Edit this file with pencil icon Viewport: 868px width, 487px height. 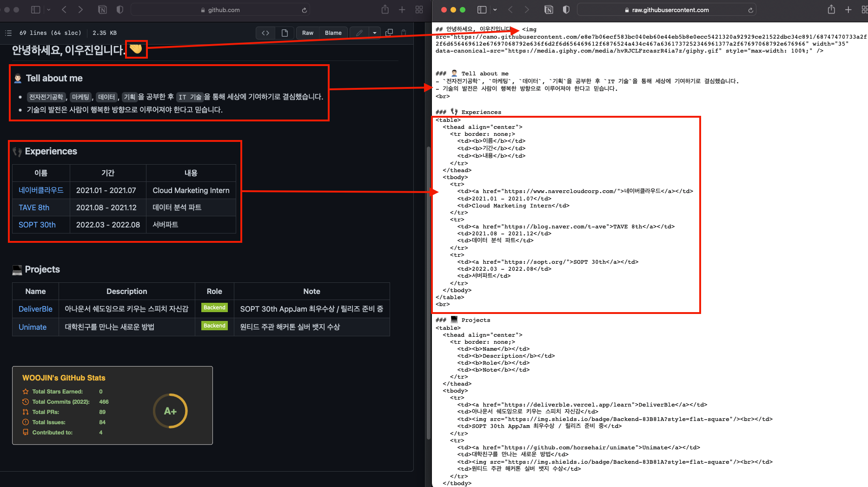tap(359, 33)
